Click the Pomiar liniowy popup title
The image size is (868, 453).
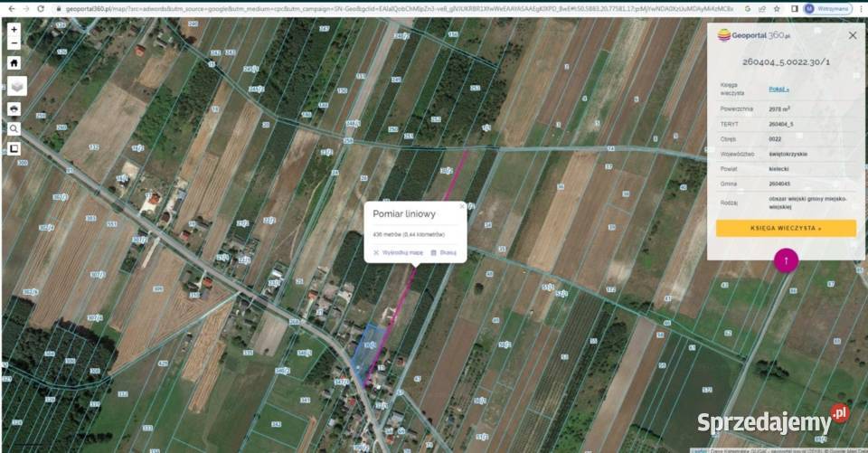[x=404, y=213]
